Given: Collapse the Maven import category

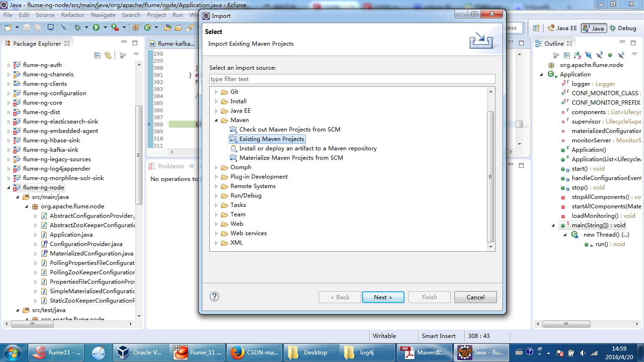Looking at the screenshot, I should (216, 120).
